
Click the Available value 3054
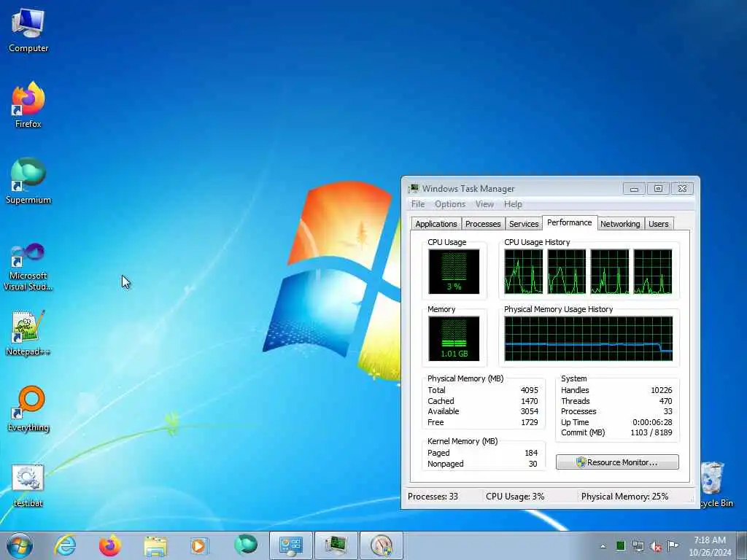click(x=529, y=411)
